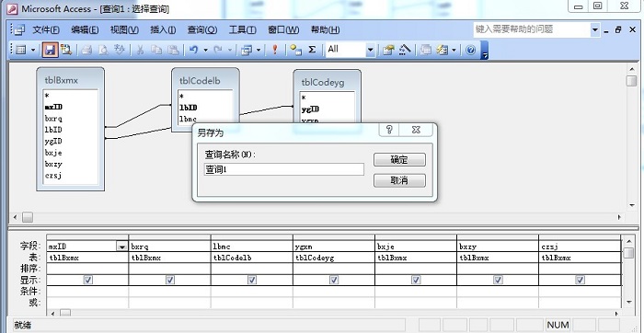Open the 插入(I) menu
Viewport: 644px width, 333px height.
(x=163, y=29)
